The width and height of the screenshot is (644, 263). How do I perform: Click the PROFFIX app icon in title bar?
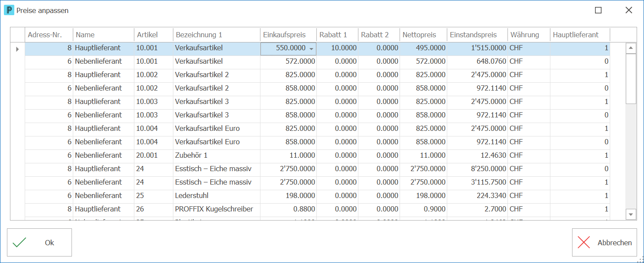[x=9, y=10]
